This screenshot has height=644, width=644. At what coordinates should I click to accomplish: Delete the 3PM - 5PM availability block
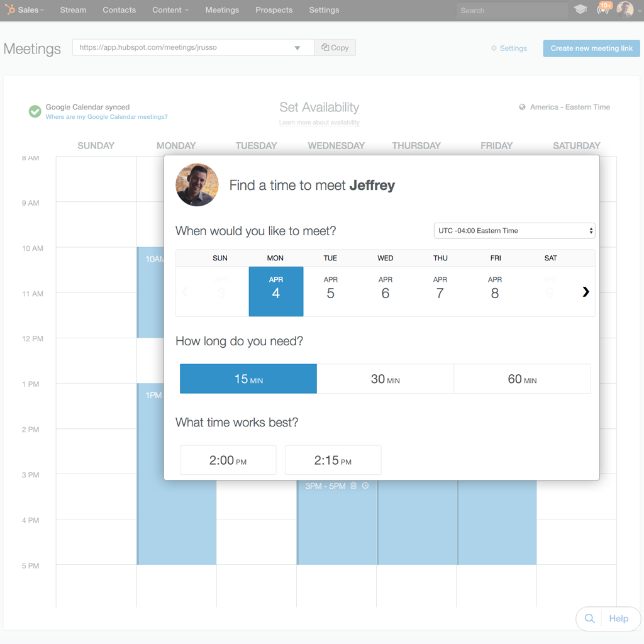click(x=353, y=486)
